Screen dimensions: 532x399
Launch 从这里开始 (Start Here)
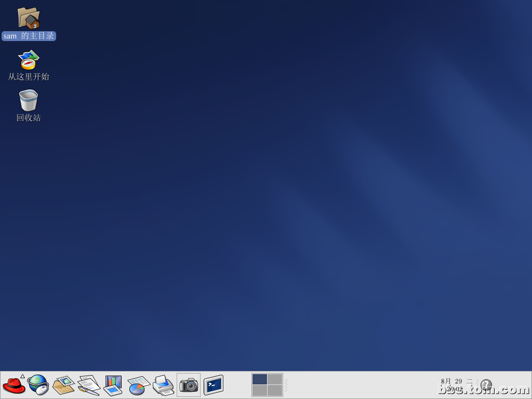point(29,59)
